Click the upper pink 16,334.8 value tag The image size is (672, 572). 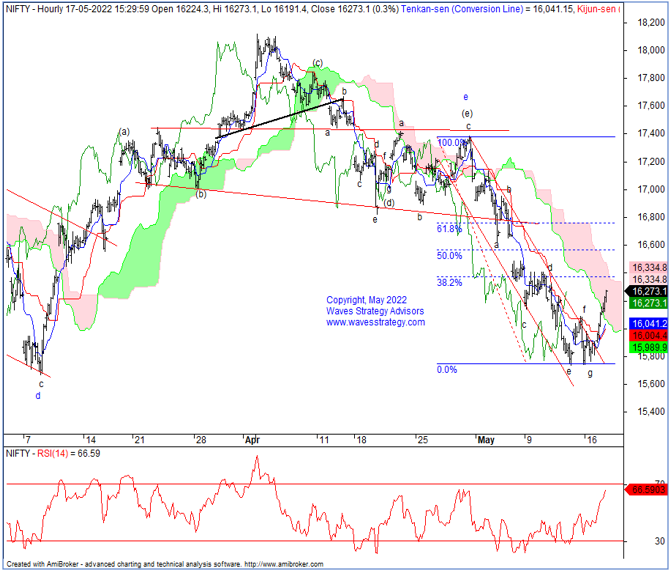648,268
